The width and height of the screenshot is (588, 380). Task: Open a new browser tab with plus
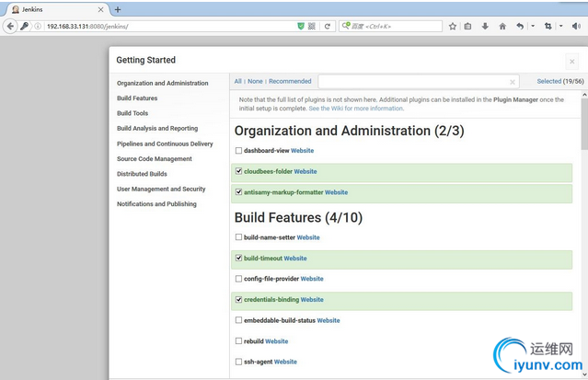coord(118,10)
